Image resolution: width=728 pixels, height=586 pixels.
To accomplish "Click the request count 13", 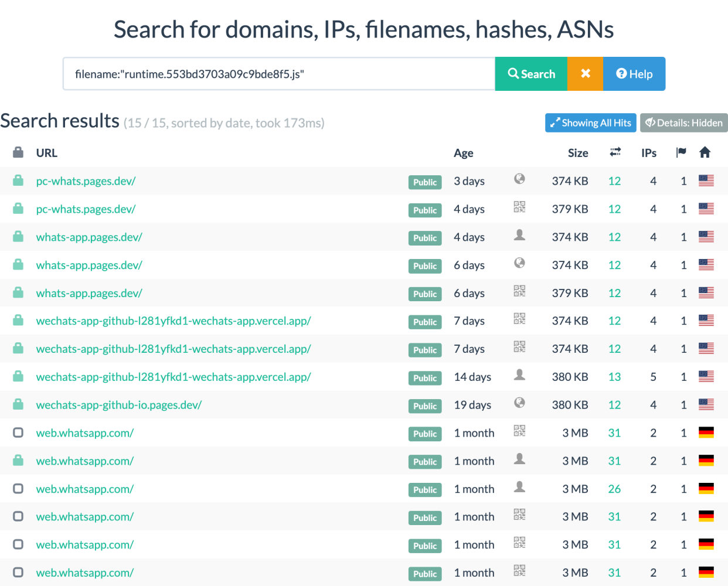I will [x=614, y=377].
